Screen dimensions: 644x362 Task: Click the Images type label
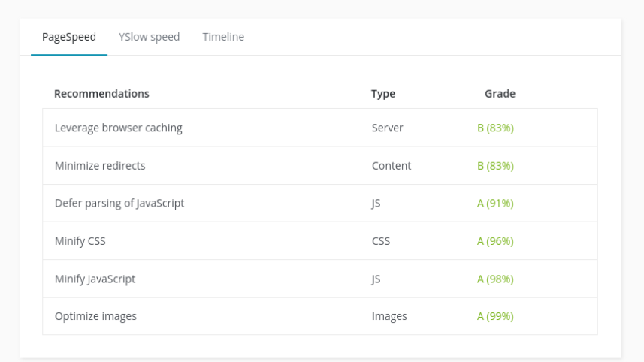click(x=389, y=316)
